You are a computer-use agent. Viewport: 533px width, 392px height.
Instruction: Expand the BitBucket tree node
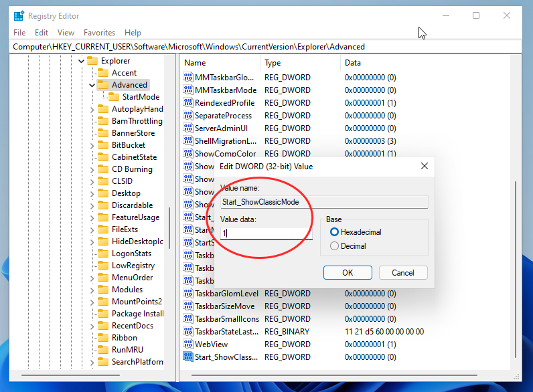(x=92, y=146)
